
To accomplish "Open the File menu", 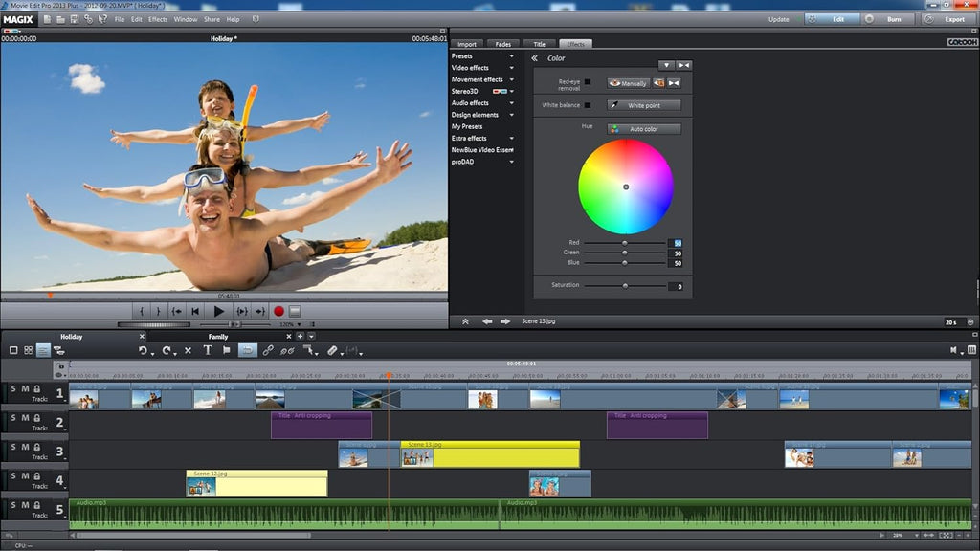I will [120, 19].
